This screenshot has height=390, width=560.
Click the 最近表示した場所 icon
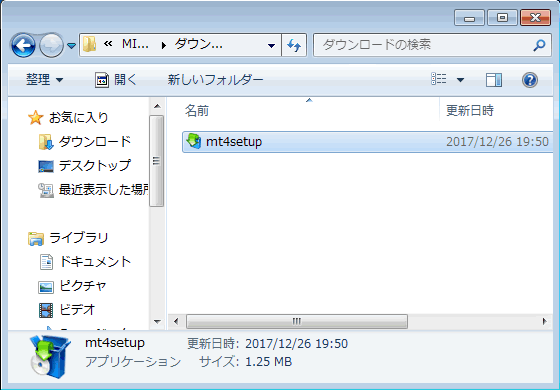[46, 190]
